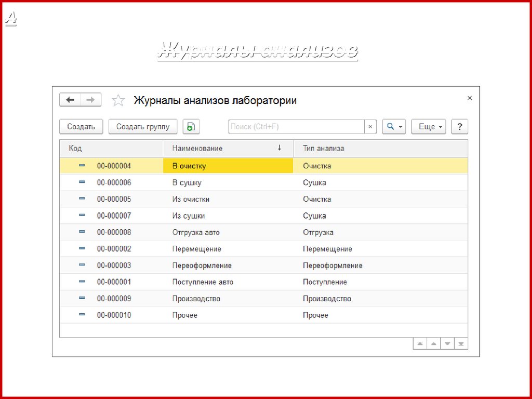Click into the Поиск (Ctrl+F) field
This screenshot has height=399, width=532.
pyautogui.click(x=296, y=127)
